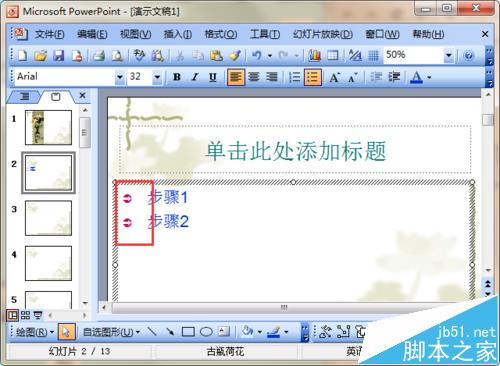Click the Print icon in toolbar
This screenshot has width=500, height=366.
tap(99, 55)
